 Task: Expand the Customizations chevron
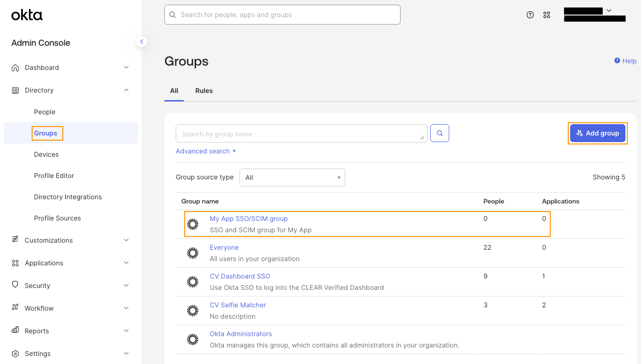[x=126, y=240]
